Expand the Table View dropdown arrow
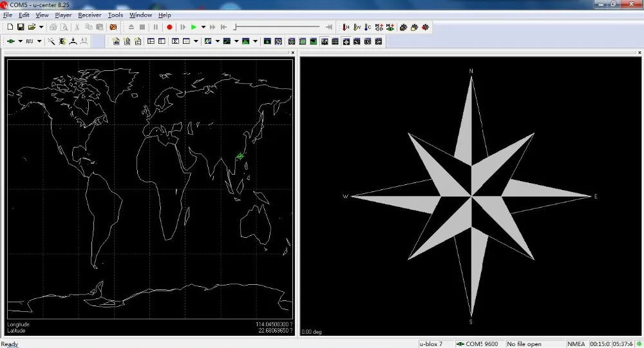644x348 pixels. click(x=196, y=41)
